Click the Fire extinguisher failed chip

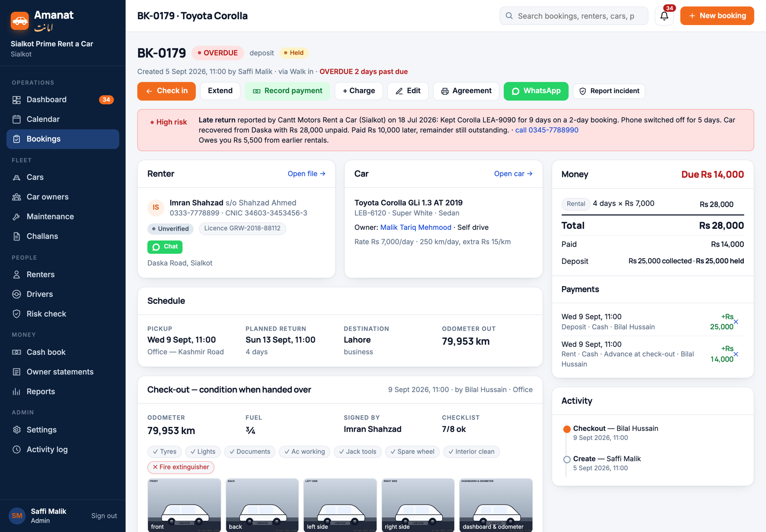click(181, 467)
